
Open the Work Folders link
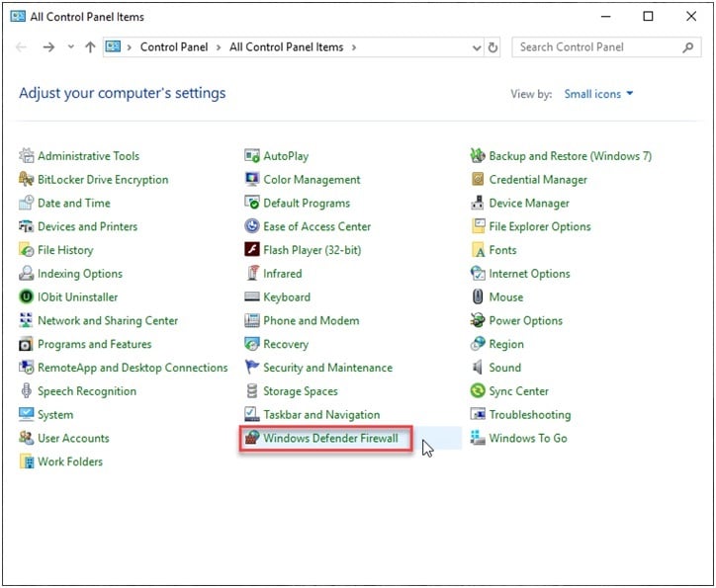click(70, 462)
